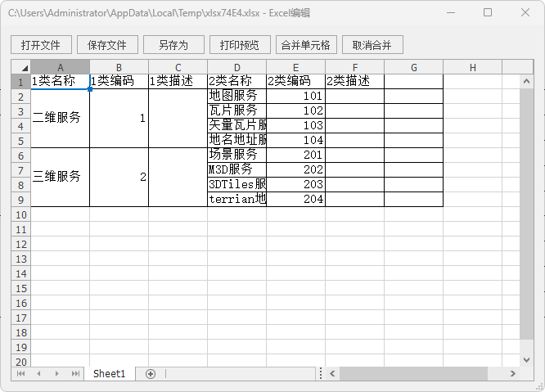Click 合并单元格 to merge cells
545x392 pixels.
305,45
